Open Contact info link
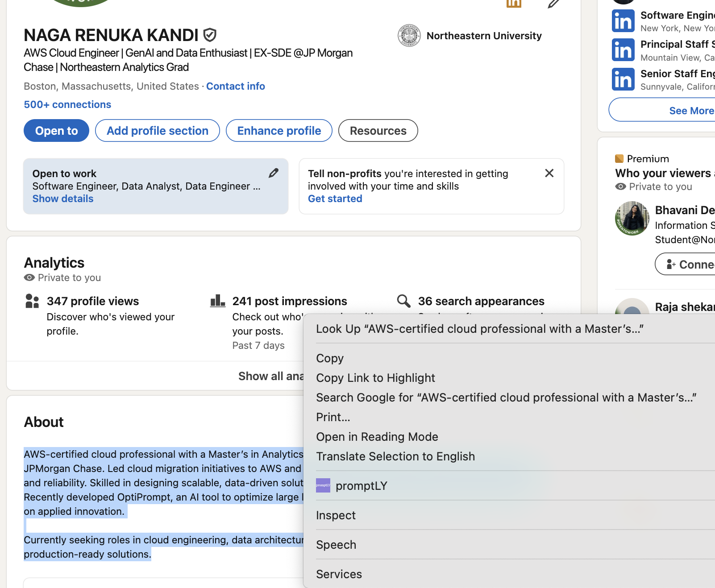The height and width of the screenshot is (588, 715). pyautogui.click(x=236, y=86)
